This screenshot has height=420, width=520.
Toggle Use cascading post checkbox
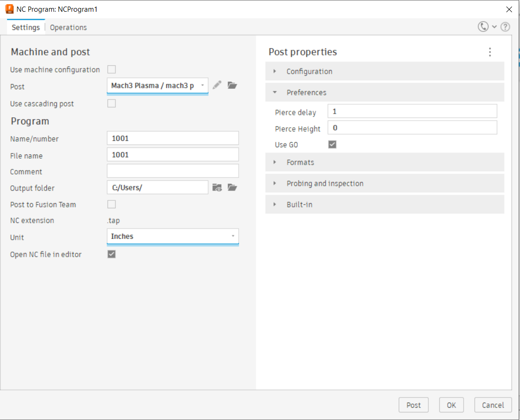click(x=112, y=103)
